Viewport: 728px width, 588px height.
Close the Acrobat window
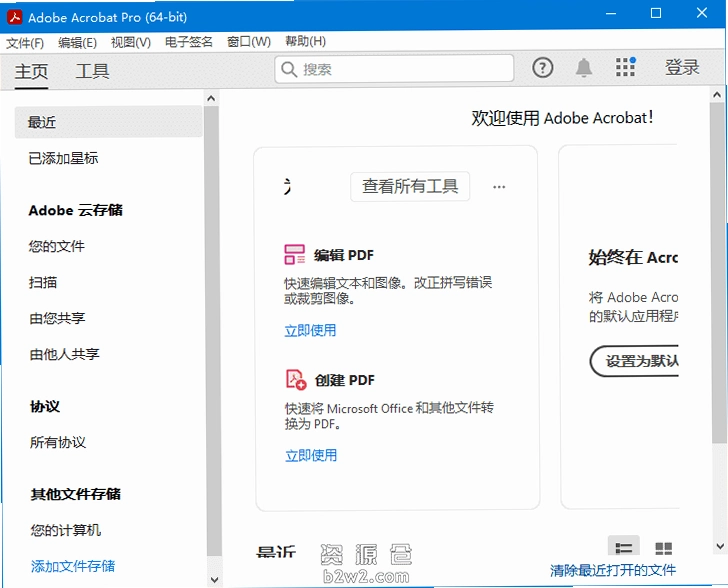click(x=702, y=13)
